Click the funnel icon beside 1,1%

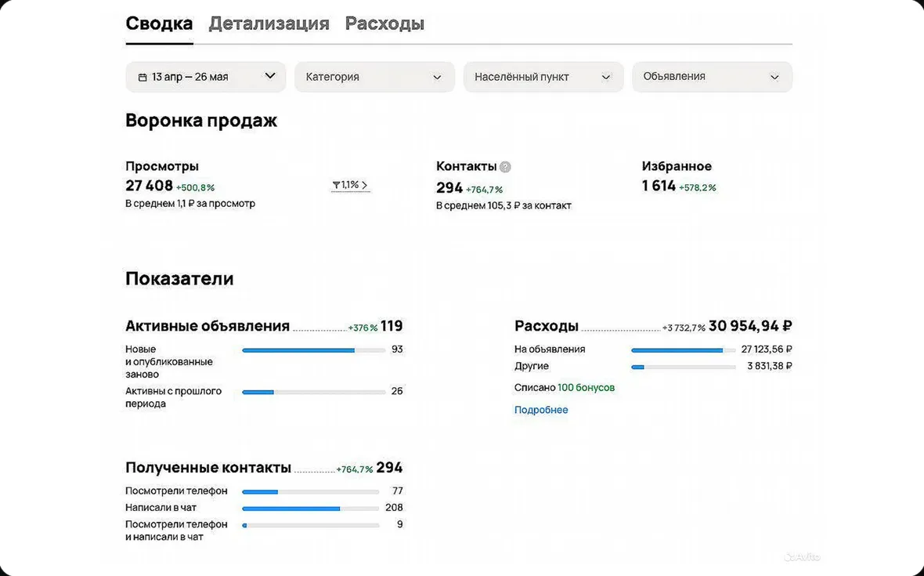[336, 185]
